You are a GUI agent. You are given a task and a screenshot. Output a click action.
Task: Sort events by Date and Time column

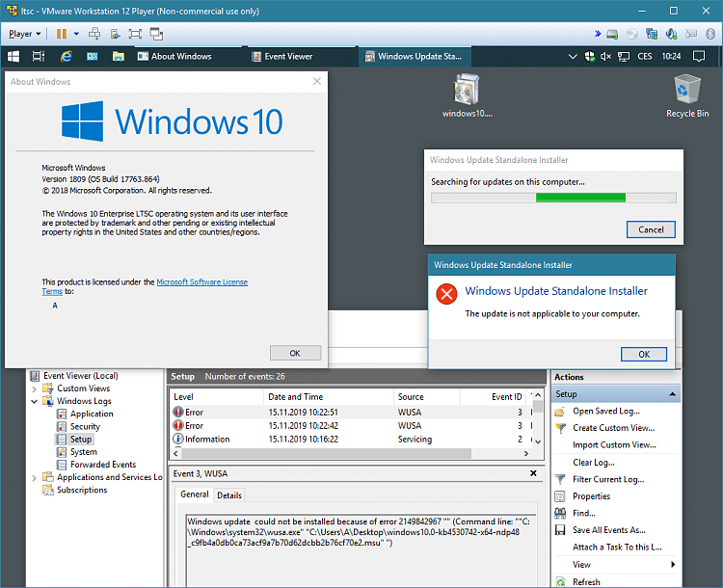click(x=329, y=396)
